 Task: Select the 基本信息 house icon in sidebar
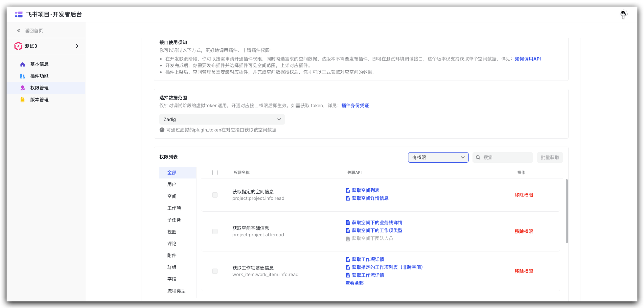(x=22, y=64)
